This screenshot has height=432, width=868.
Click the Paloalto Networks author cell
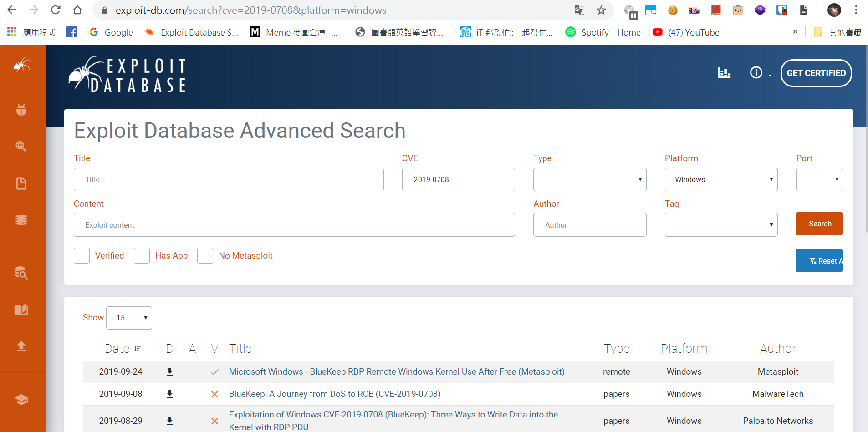click(x=778, y=421)
